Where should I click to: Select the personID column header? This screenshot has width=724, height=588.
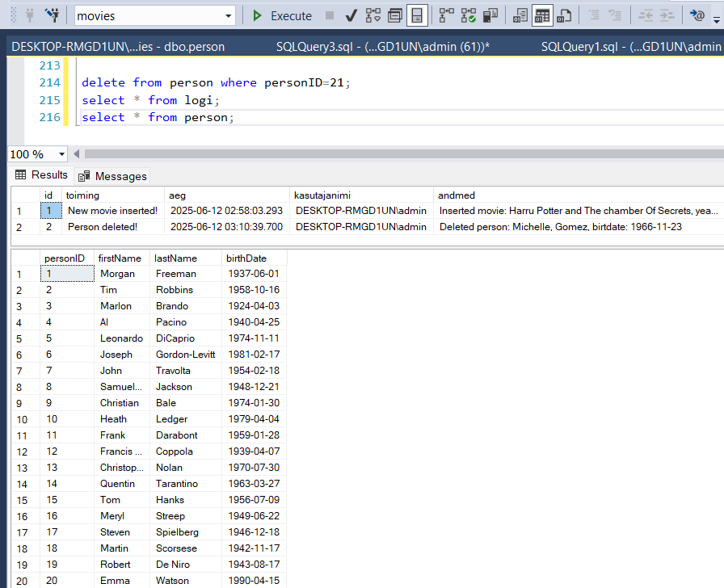coord(67,258)
